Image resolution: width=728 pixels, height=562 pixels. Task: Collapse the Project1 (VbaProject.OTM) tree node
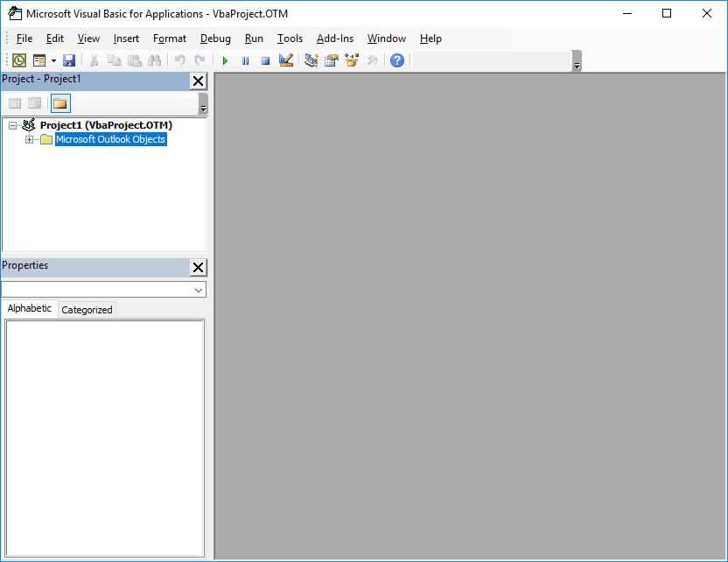pos(12,125)
